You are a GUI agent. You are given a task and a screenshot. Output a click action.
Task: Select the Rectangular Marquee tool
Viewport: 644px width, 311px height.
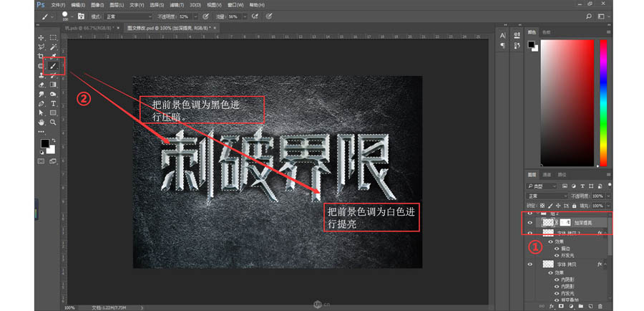53,38
